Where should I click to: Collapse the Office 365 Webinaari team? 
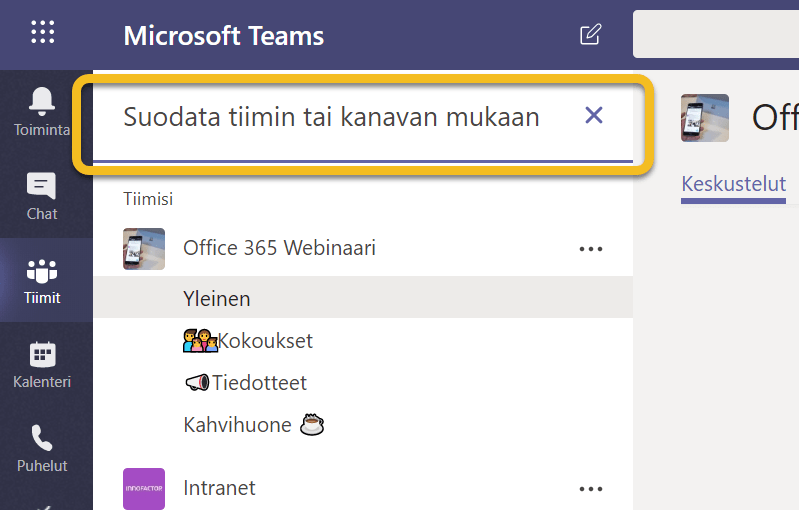pos(279,248)
